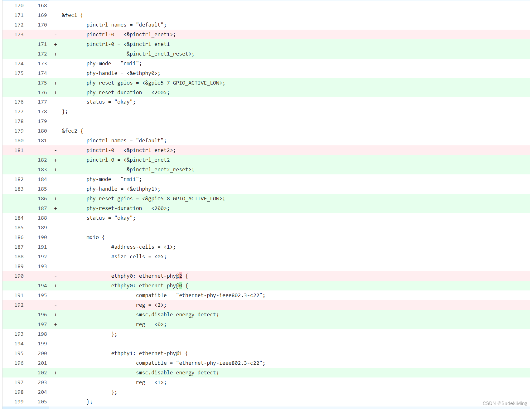Click removed line 'pinctrl-0 = <&pinctrl_enet1>;'
This screenshot has width=532, height=409.
click(266, 34)
